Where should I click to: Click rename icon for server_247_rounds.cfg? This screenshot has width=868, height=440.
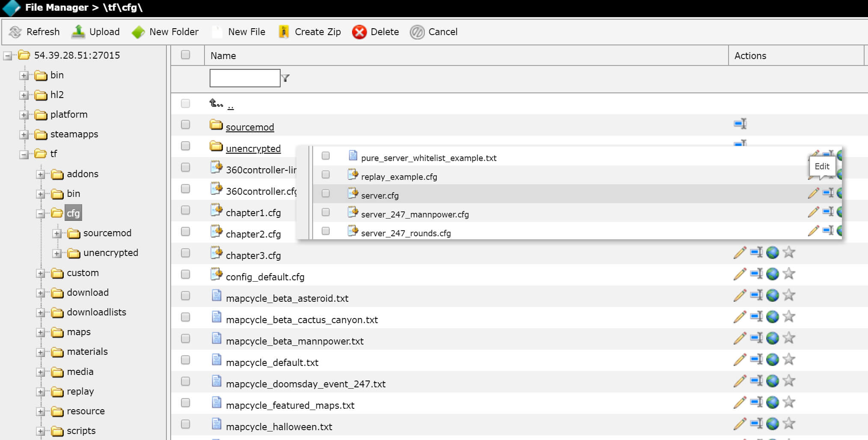click(828, 230)
